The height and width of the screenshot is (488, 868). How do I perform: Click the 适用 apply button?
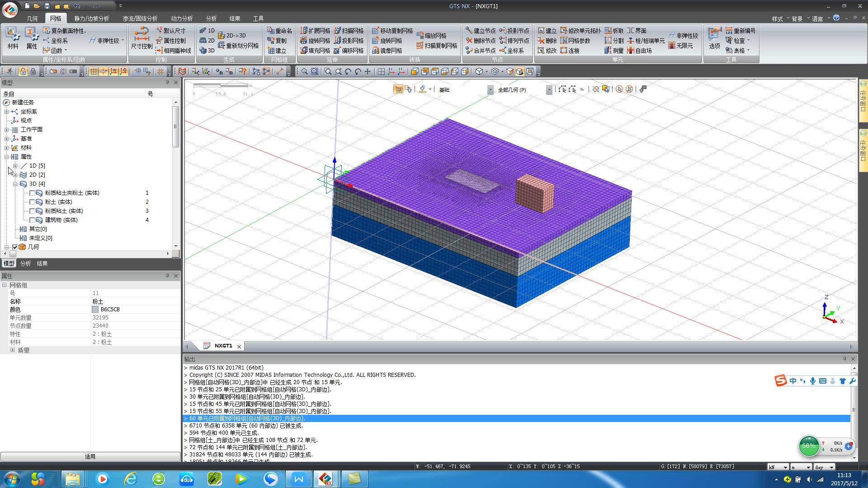(90, 456)
